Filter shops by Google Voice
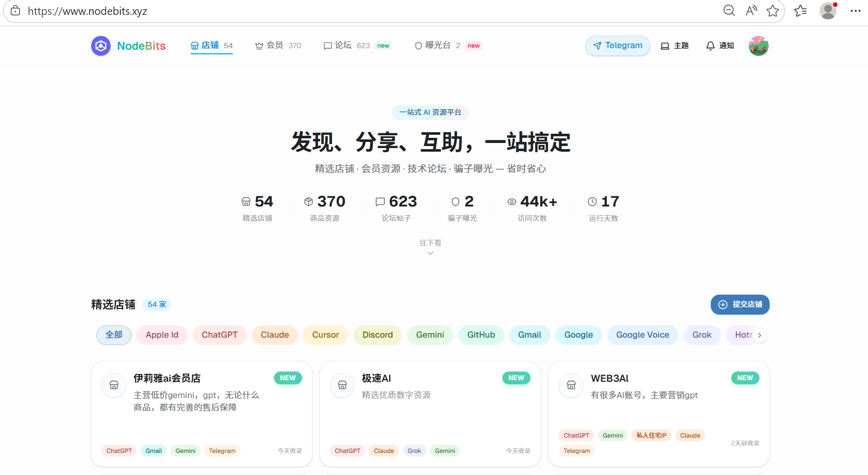Screen dimensions: 868x475 click(x=643, y=335)
